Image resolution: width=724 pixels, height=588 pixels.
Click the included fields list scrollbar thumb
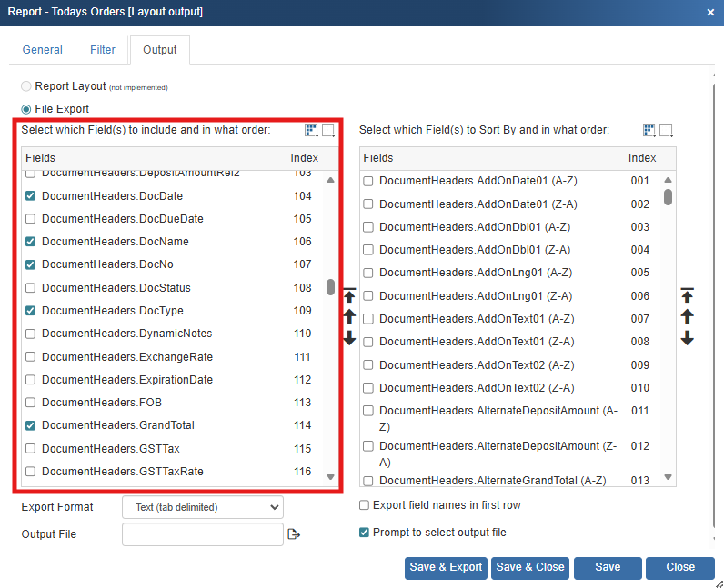pyautogui.click(x=330, y=287)
